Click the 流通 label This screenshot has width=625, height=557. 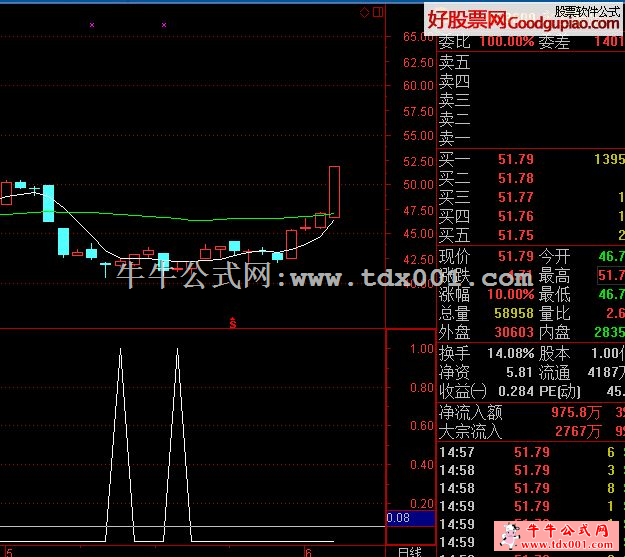tap(554, 373)
